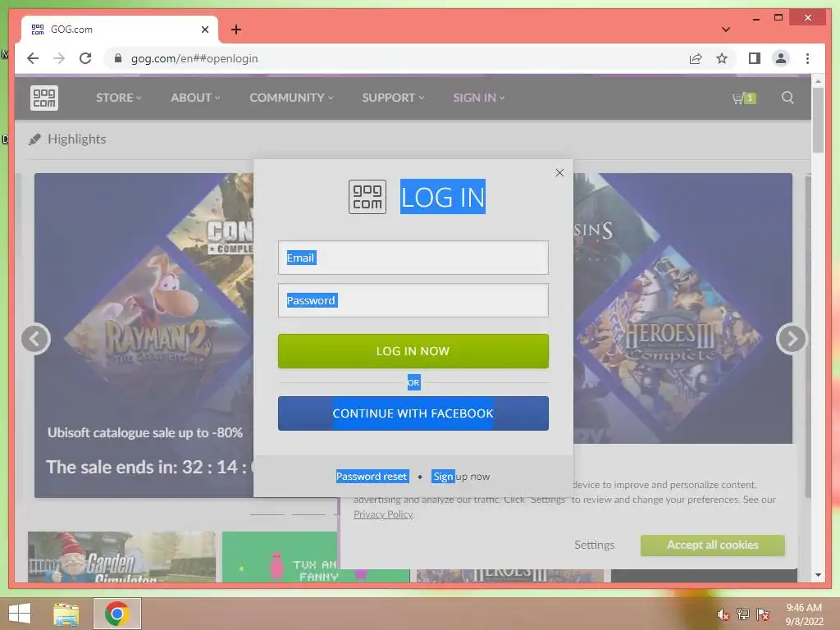The height and width of the screenshot is (630, 840).
Task: Reload the page with refresh icon
Action: tap(85, 58)
